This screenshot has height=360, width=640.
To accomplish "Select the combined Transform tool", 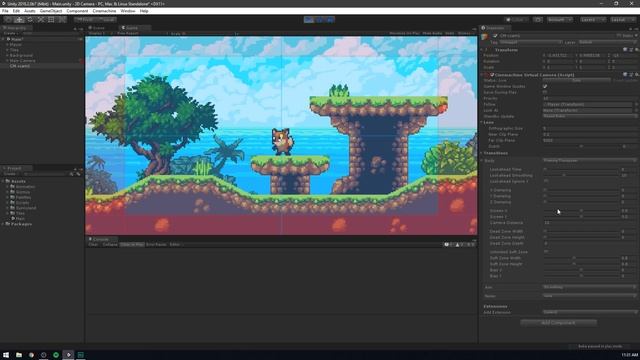I will 62,20.
